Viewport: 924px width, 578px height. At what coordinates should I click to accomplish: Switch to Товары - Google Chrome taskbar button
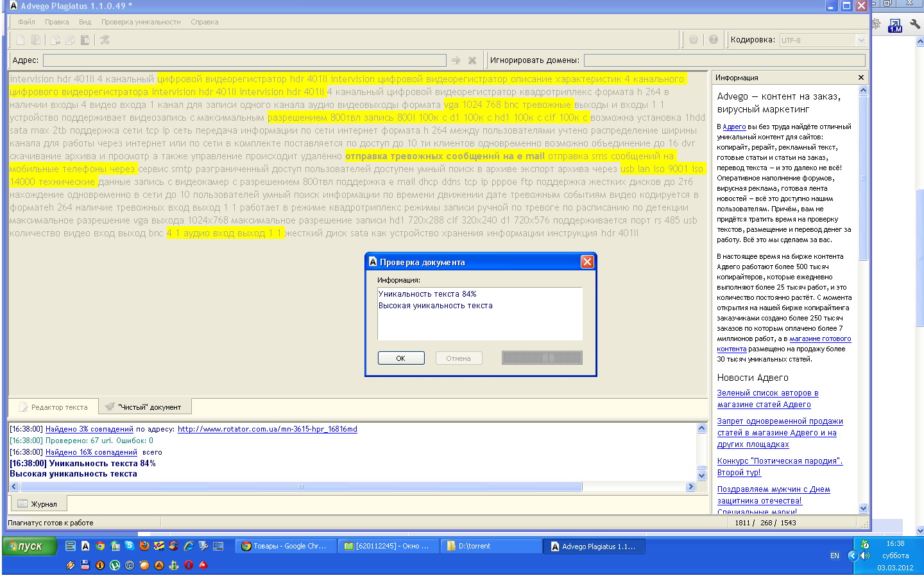284,547
